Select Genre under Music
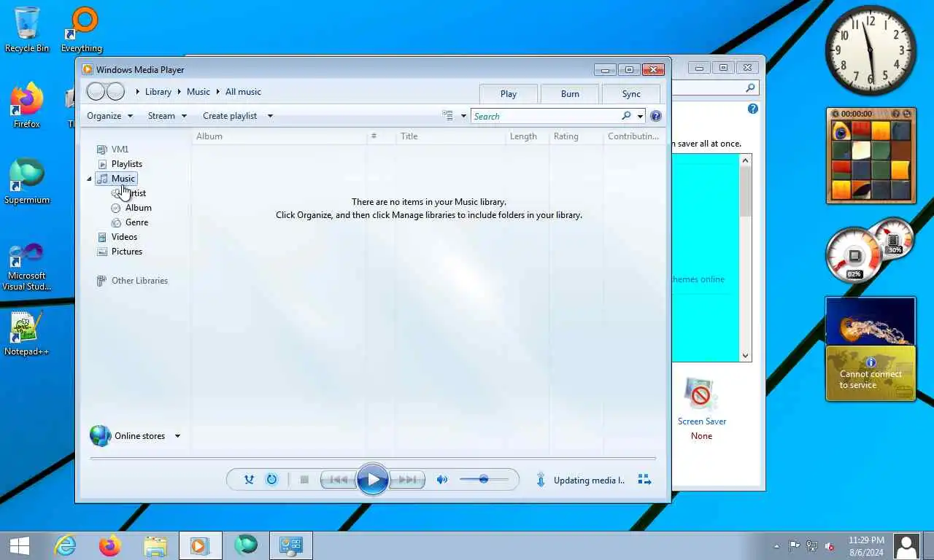Image resolution: width=934 pixels, height=560 pixels. pos(130,222)
